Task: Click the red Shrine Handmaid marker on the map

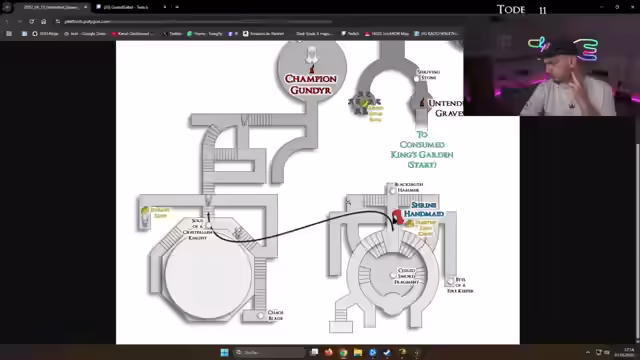Action: pos(398,217)
